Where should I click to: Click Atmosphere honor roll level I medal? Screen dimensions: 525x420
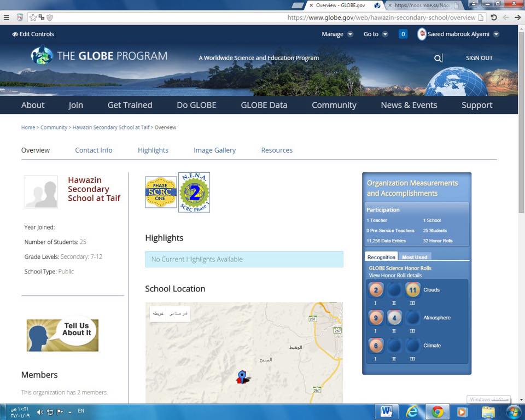[x=376, y=318]
